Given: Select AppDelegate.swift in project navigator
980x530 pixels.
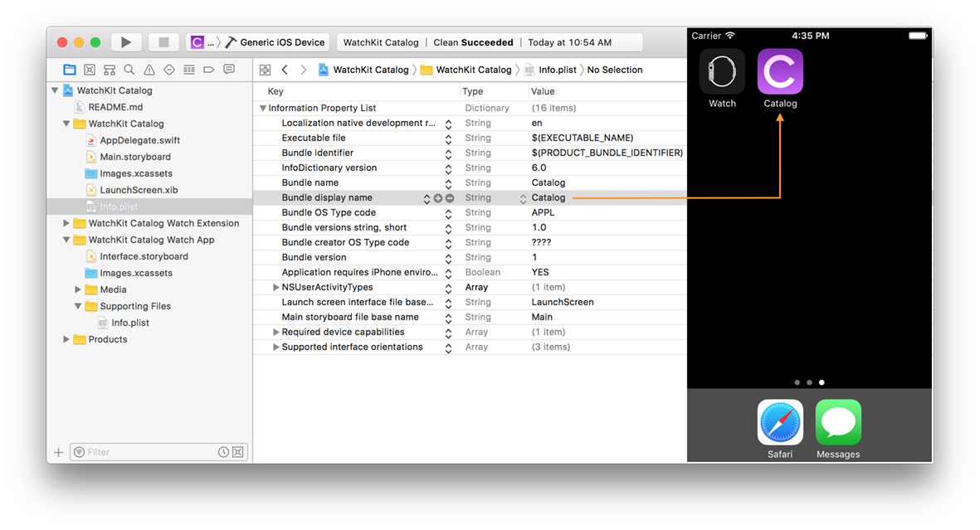Looking at the screenshot, I should pos(139,140).
